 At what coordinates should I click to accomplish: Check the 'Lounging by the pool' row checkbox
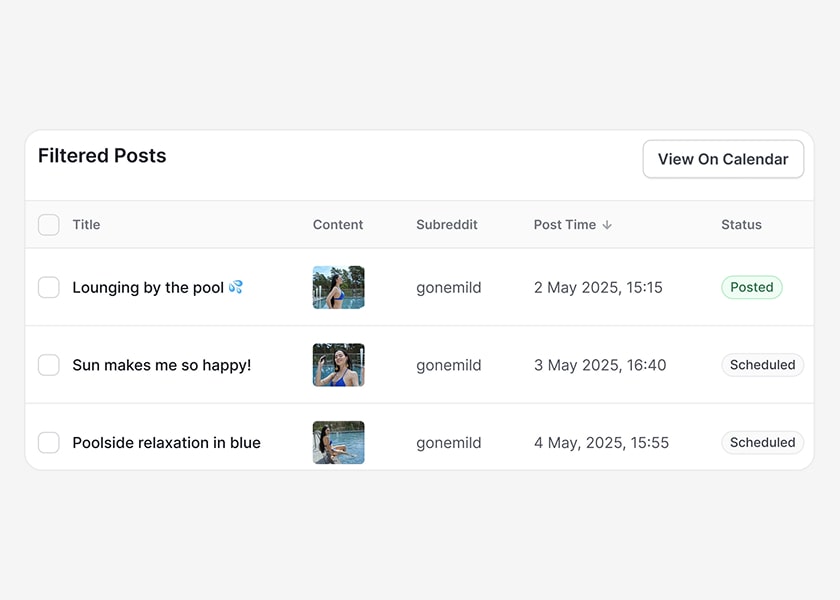click(49, 288)
